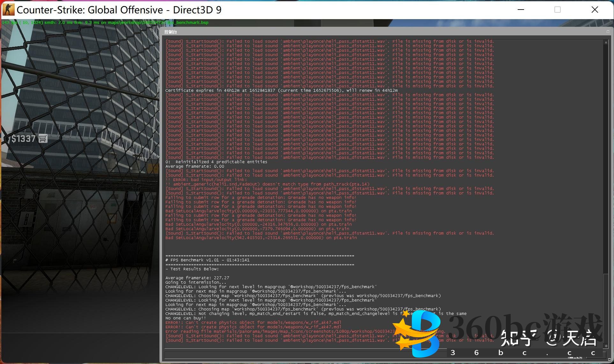Click the CS:GO app icon in title bar
This screenshot has width=614, height=364.
[8, 10]
